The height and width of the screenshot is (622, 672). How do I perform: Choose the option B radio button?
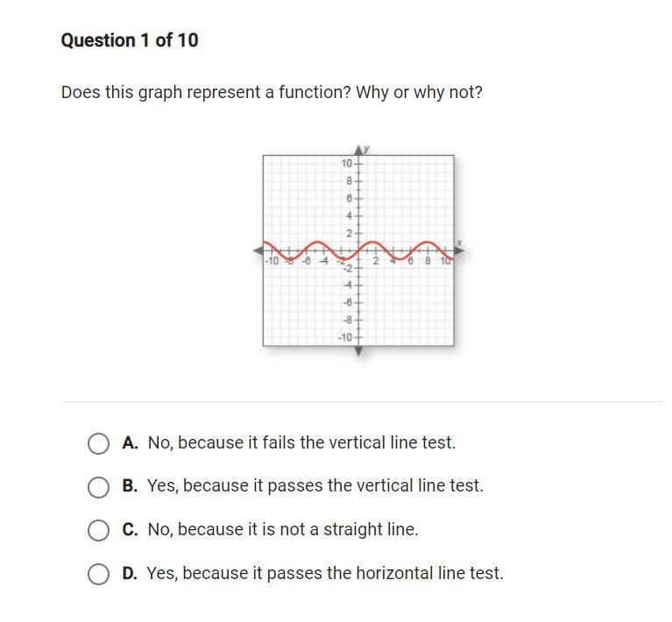point(99,486)
